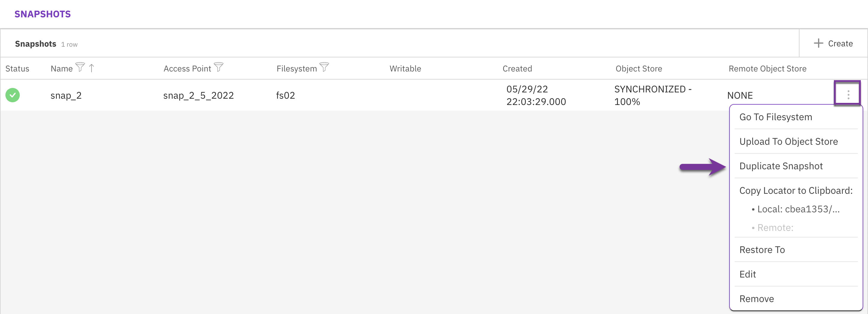Click the Created column header
868x314 pixels.
(517, 68)
